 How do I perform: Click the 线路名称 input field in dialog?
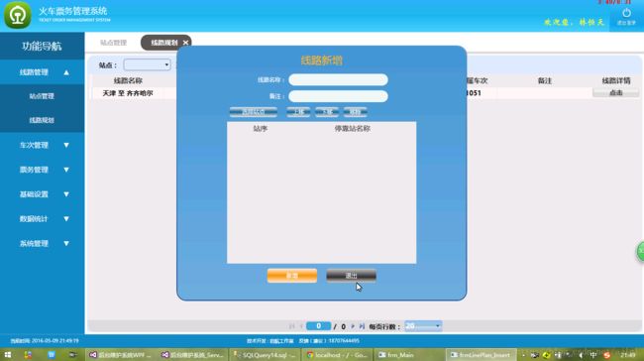coord(338,79)
